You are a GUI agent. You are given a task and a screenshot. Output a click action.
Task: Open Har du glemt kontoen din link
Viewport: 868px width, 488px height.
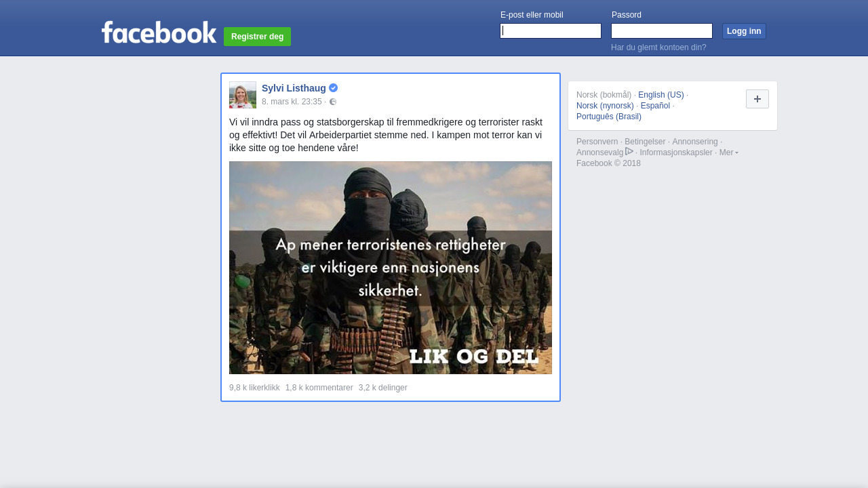[658, 47]
